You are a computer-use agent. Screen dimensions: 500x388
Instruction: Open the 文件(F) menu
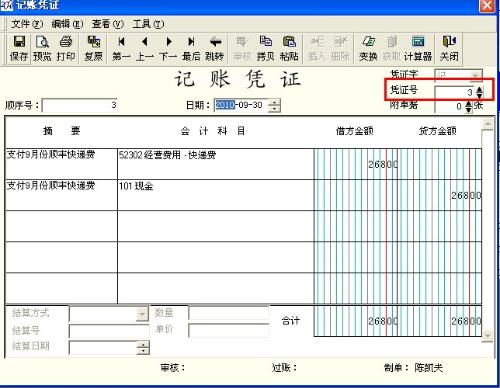[27, 24]
